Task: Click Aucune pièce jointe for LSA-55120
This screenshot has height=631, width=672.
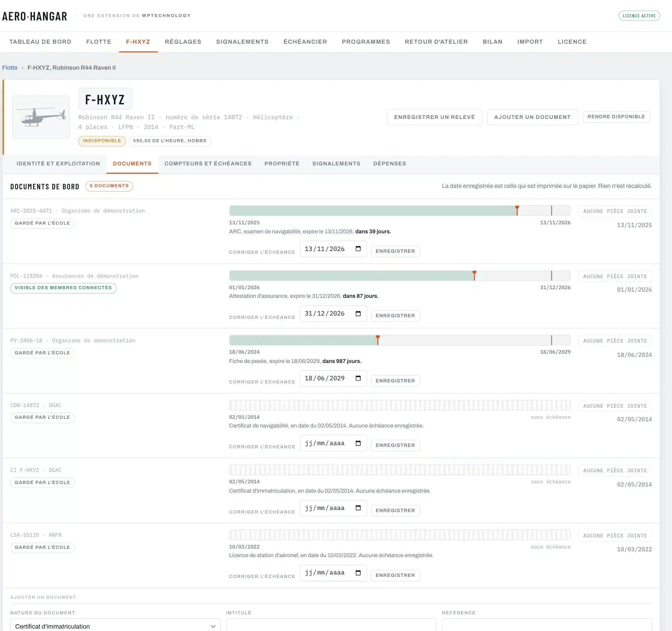Action: 615,536
